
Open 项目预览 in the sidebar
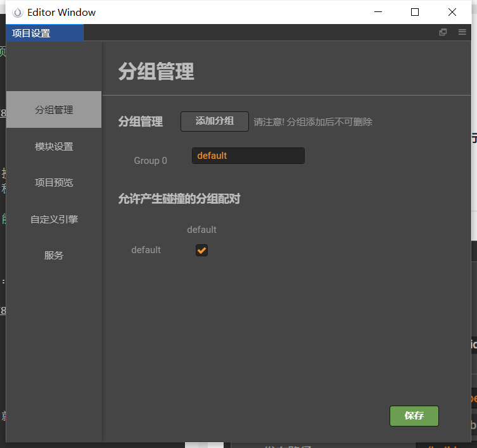tap(54, 183)
